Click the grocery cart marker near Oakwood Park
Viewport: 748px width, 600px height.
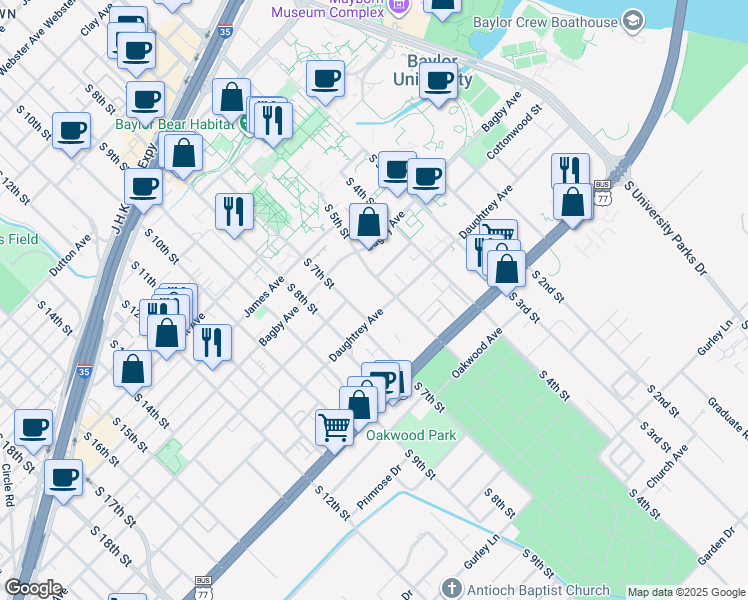click(x=334, y=427)
